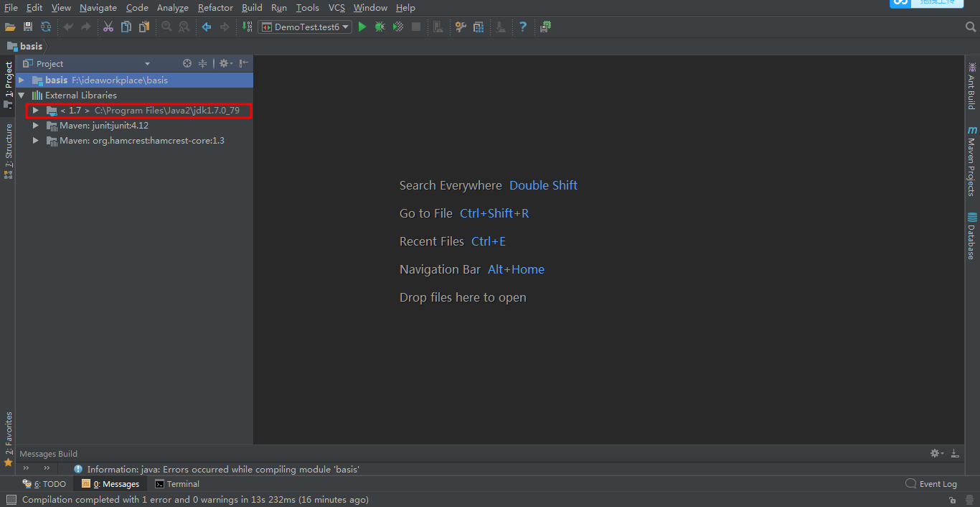Image resolution: width=980 pixels, height=507 pixels.
Task: Start debugging with the green bug icon
Action: [x=380, y=27]
